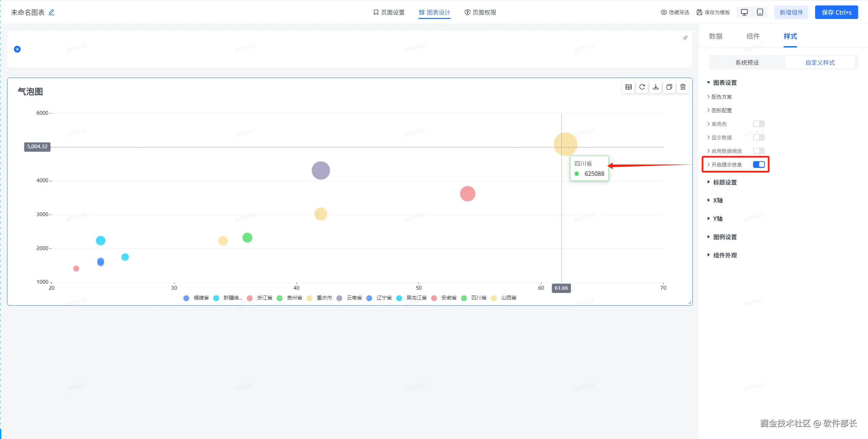The height and width of the screenshot is (439, 868).
Task: Open the data table view icon
Action: [628, 87]
